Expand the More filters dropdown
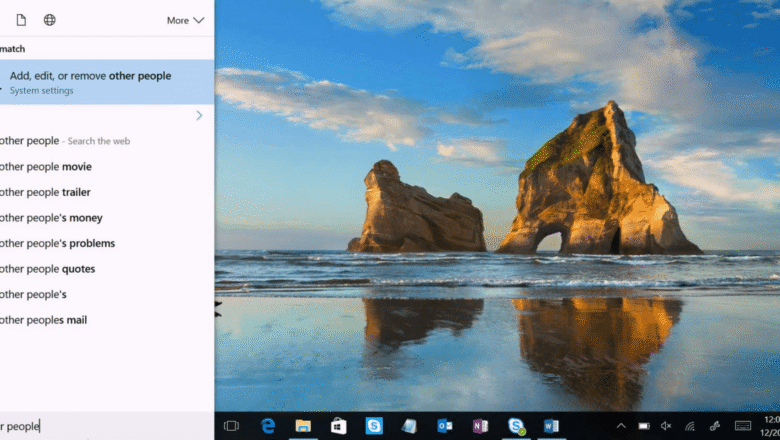Screen dimensions: 780x440 click(185, 20)
